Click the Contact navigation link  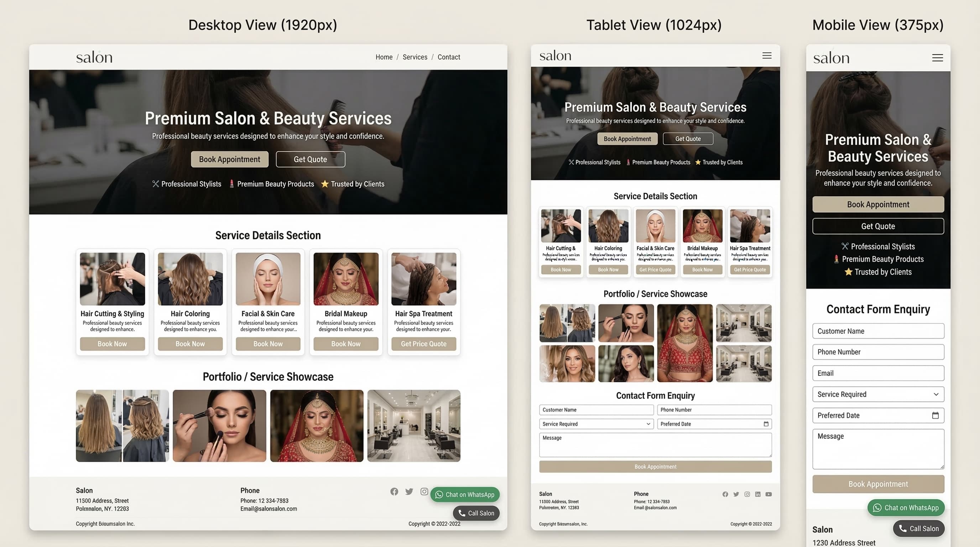pos(449,57)
